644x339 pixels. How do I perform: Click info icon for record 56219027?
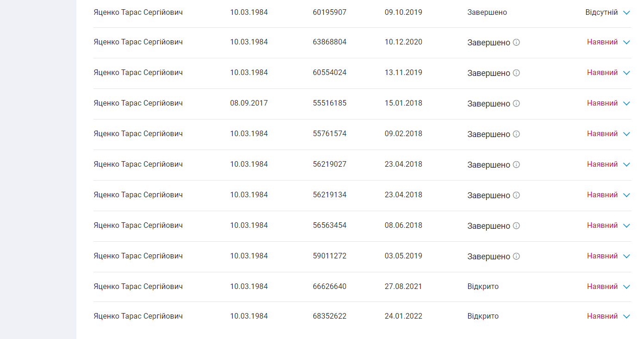516,164
